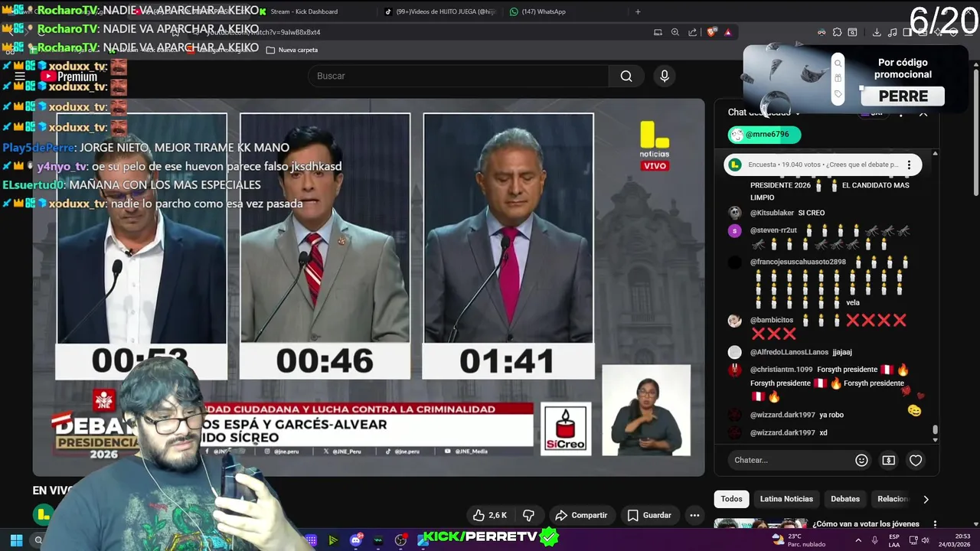Screen dimensions: 980x551
Task: Click the SiCreo candle logo in video
Action: [566, 429]
